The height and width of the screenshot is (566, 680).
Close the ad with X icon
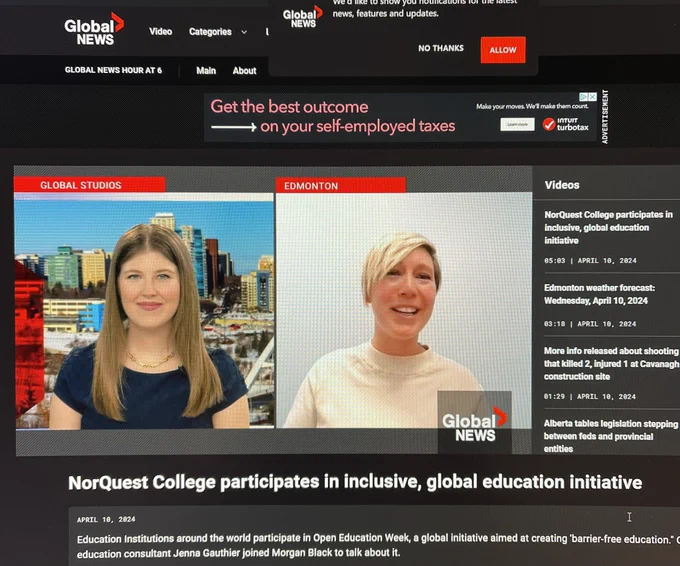click(593, 97)
